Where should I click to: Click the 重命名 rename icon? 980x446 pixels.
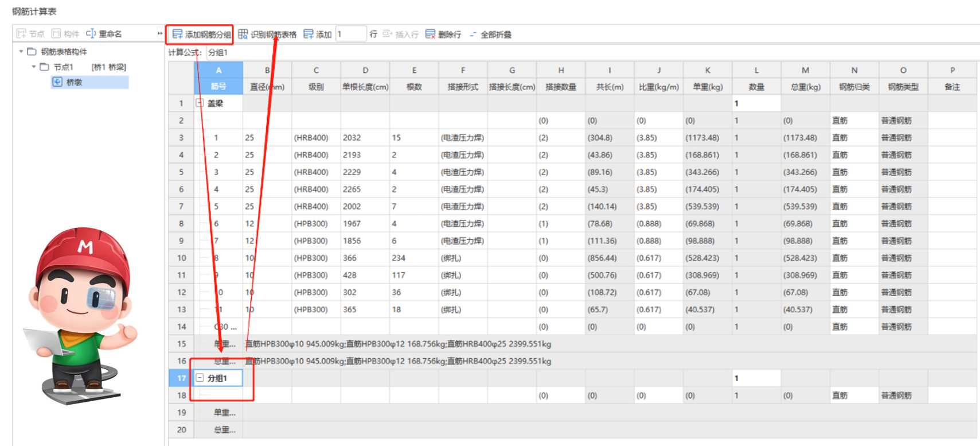click(91, 34)
